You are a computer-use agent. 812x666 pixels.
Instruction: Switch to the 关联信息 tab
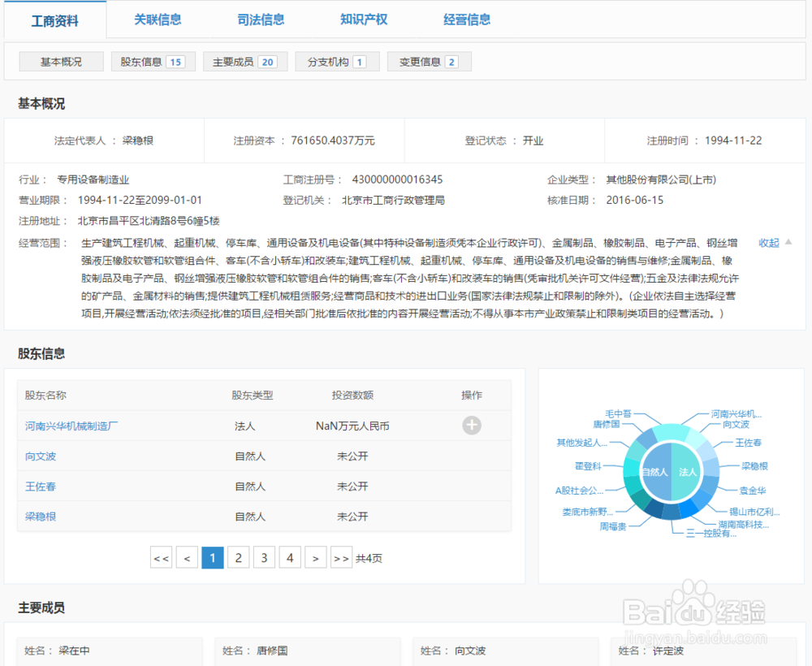pos(157,20)
